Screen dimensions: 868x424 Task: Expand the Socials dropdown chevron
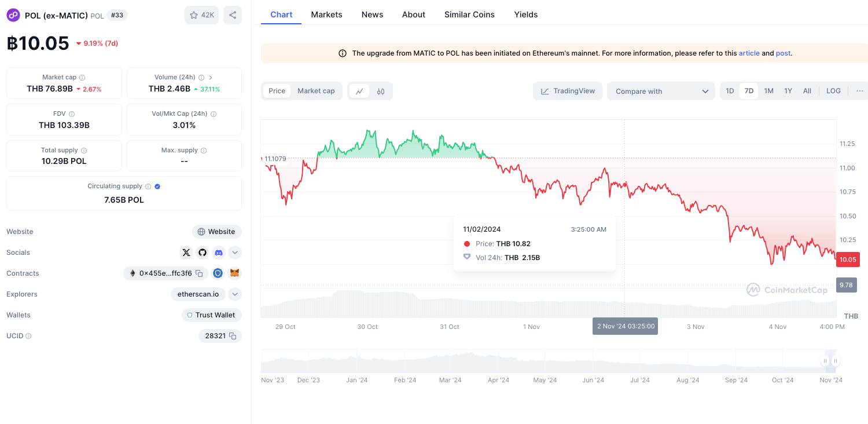pos(235,253)
